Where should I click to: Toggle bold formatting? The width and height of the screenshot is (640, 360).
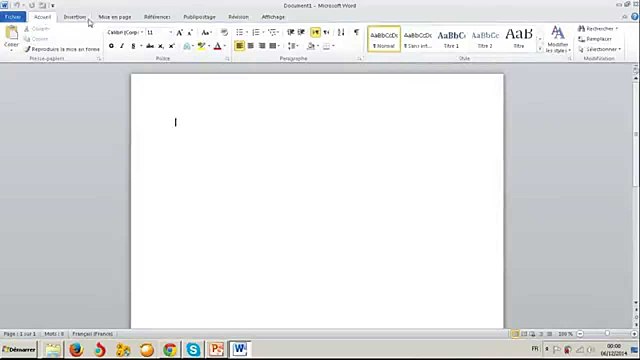coord(111,46)
